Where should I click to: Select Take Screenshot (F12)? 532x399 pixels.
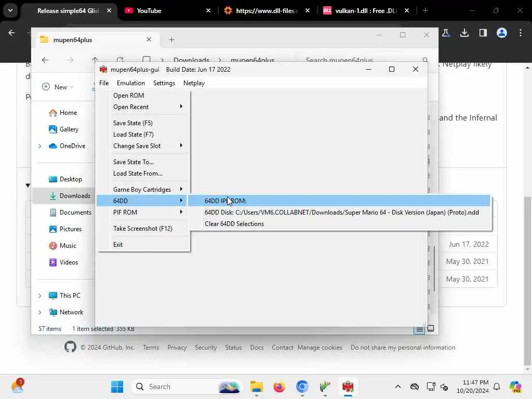143,229
